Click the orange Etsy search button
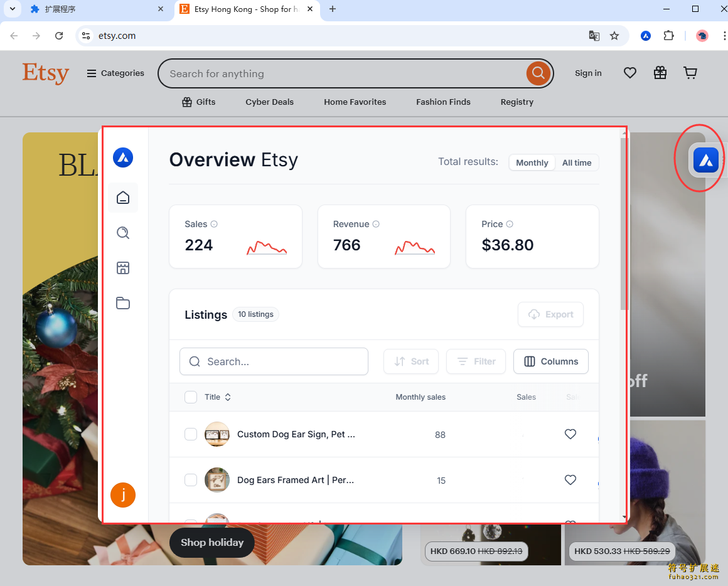This screenshot has height=586, width=728. point(538,73)
